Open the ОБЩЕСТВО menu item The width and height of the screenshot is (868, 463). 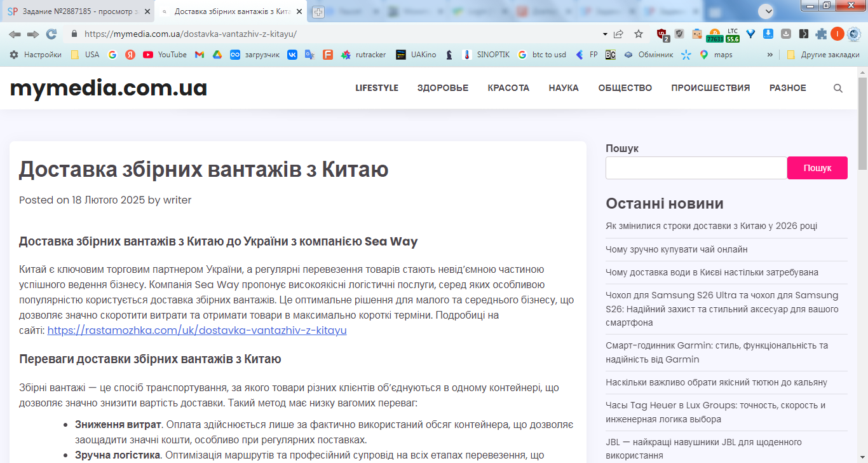(625, 88)
